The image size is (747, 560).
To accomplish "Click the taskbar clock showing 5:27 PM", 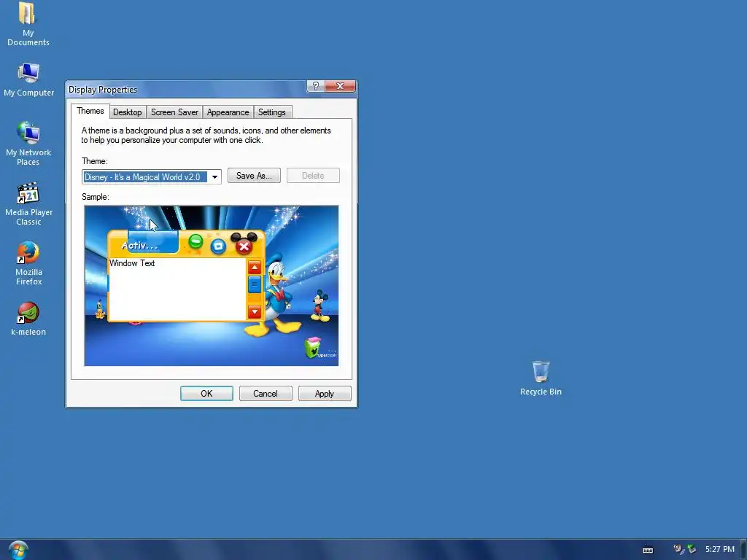I will 719,549.
